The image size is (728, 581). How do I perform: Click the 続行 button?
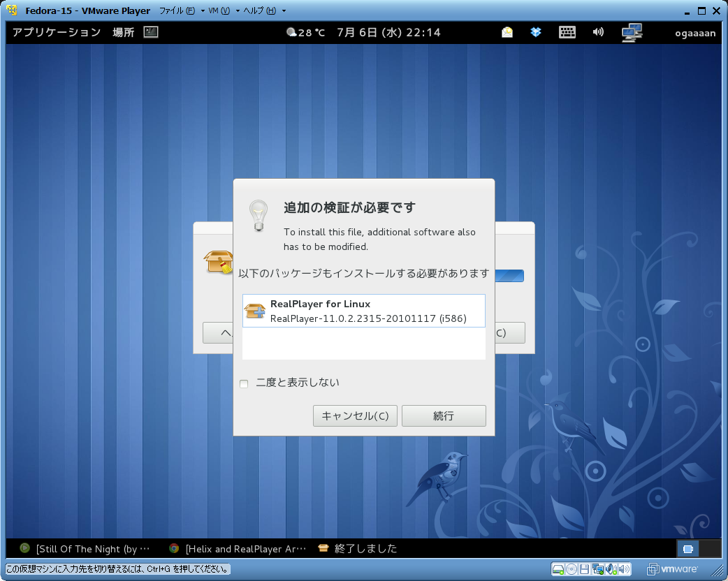tap(444, 415)
